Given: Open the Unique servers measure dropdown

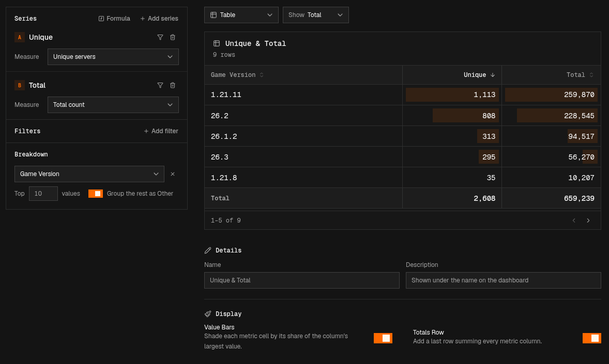Looking at the screenshot, I should pyautogui.click(x=113, y=57).
